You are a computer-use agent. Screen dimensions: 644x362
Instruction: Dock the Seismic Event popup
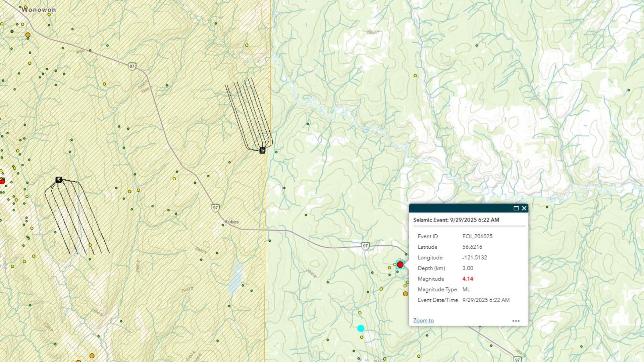pos(516,208)
